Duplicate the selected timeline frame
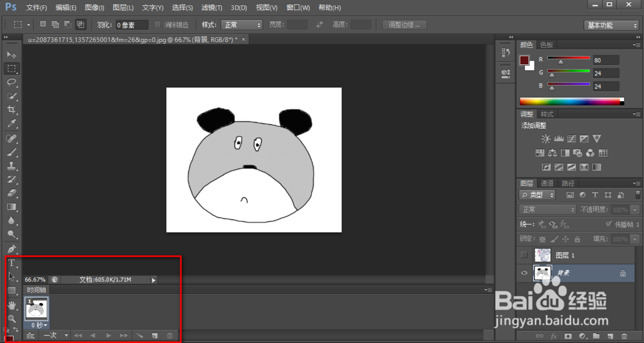 click(x=155, y=336)
